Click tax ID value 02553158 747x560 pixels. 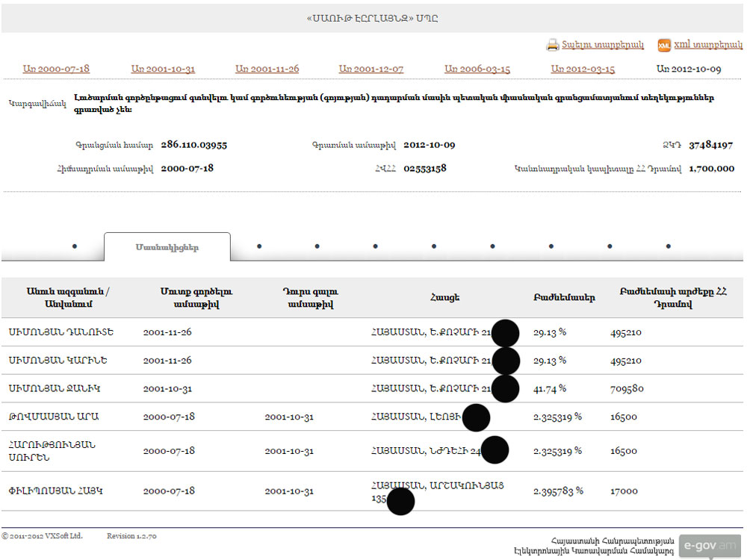pyautogui.click(x=425, y=168)
